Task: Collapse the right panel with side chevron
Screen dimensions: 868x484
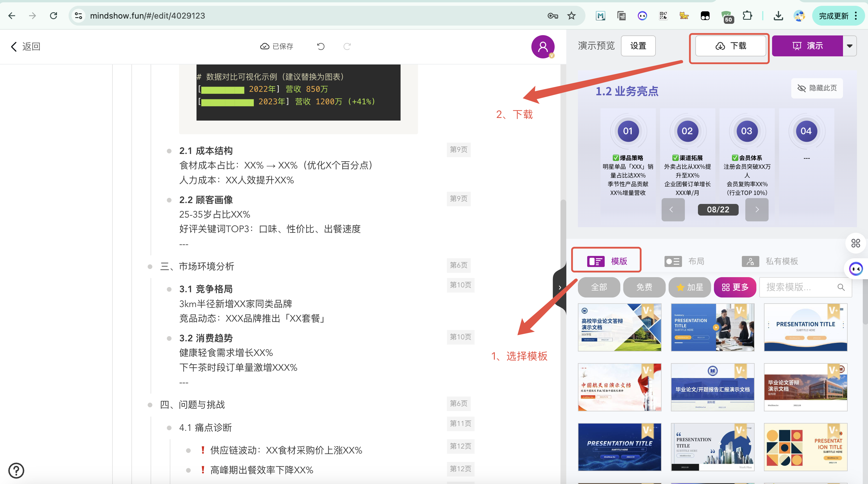Action: tap(560, 287)
